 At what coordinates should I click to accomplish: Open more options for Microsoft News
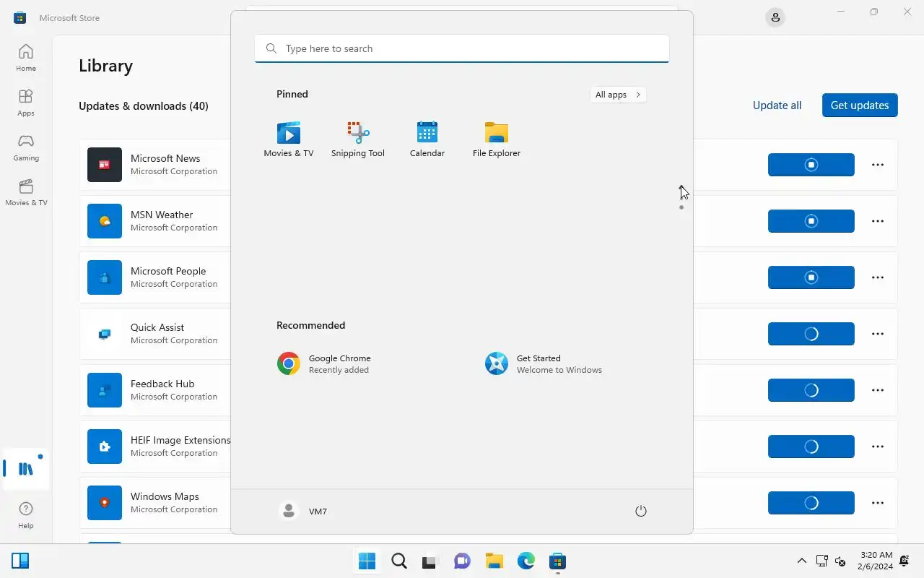point(878,165)
